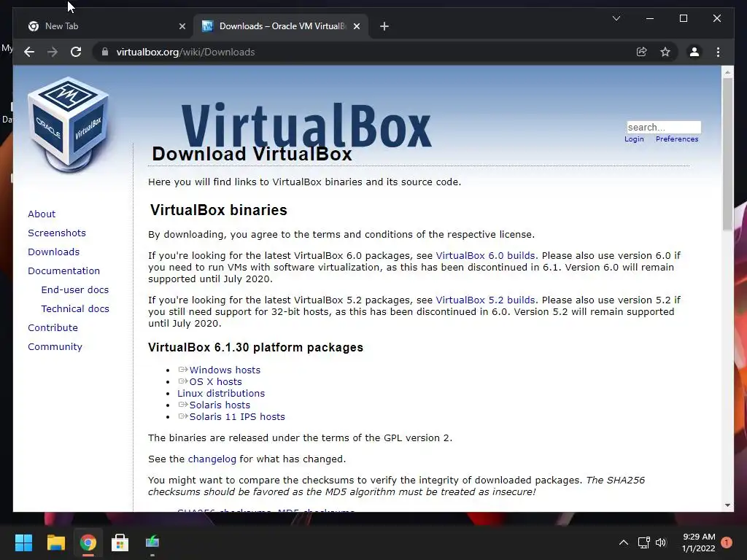Go back to the previous page
The width and height of the screenshot is (747, 560).
29,52
